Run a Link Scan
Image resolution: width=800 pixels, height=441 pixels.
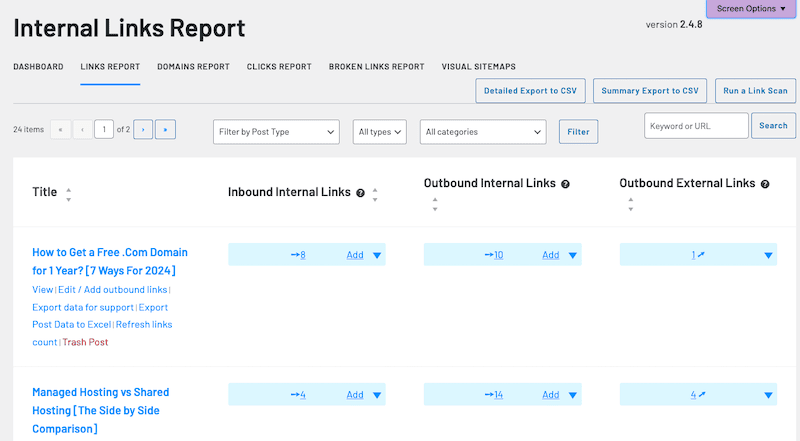[x=756, y=91]
